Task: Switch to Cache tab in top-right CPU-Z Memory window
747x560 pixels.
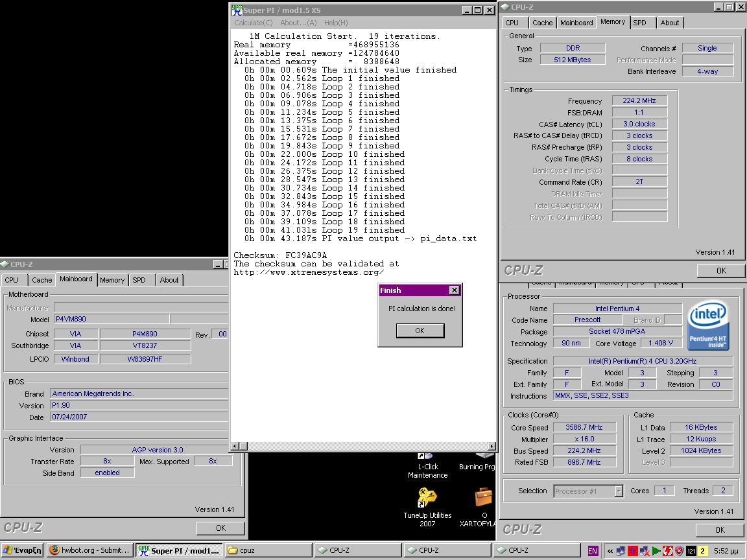Action: [x=542, y=23]
